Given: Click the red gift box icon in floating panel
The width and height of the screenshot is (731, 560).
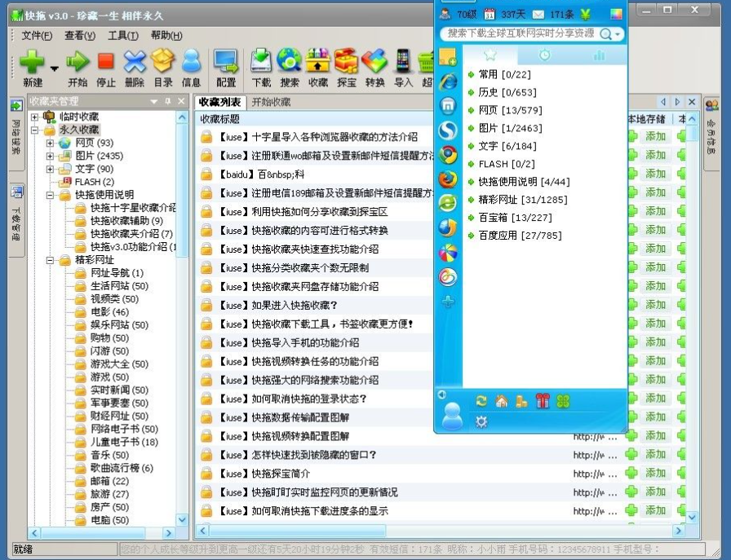Looking at the screenshot, I should pyautogui.click(x=543, y=401).
